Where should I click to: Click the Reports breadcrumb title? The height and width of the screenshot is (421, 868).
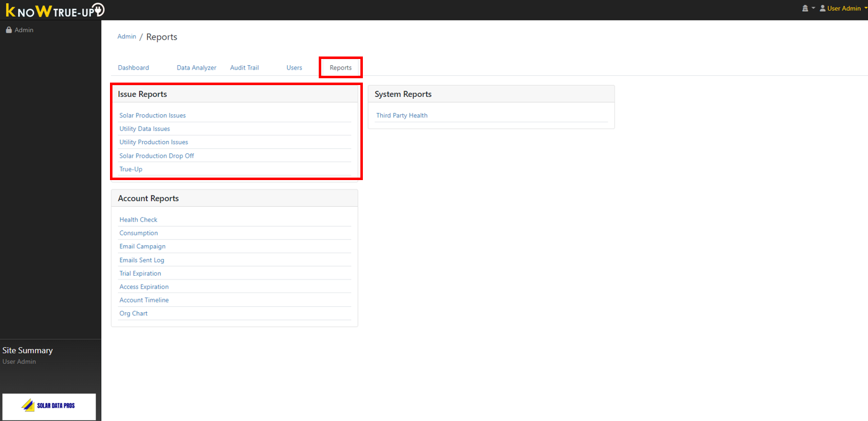(162, 37)
